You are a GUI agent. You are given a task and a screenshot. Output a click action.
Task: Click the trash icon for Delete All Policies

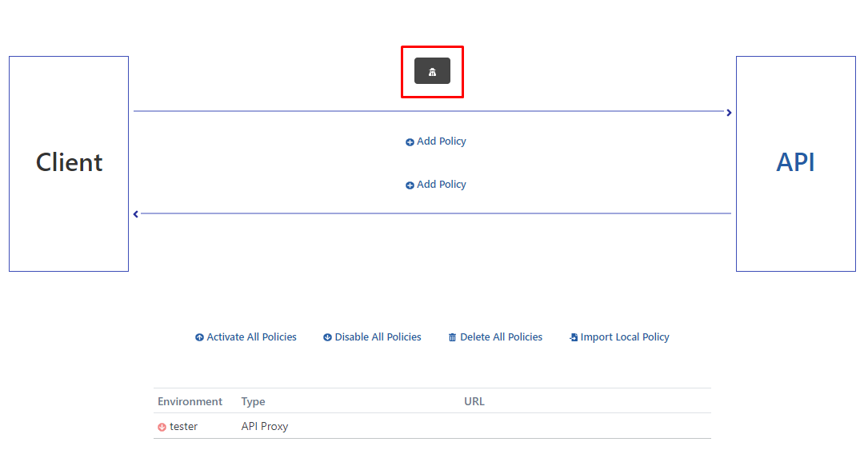(453, 338)
